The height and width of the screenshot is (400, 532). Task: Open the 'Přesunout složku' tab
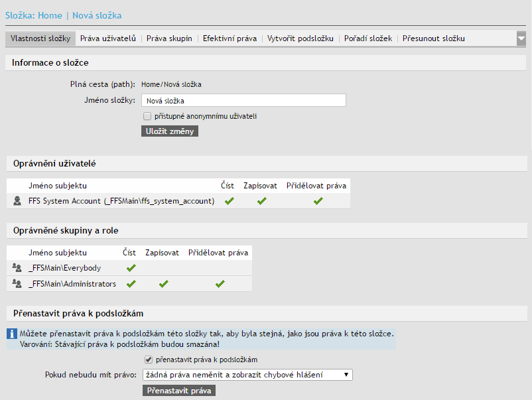(433, 38)
